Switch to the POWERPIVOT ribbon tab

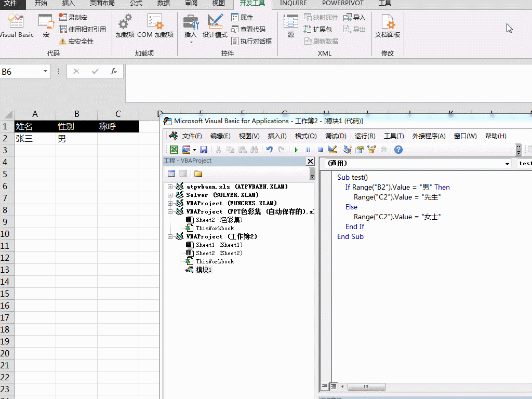343,3
